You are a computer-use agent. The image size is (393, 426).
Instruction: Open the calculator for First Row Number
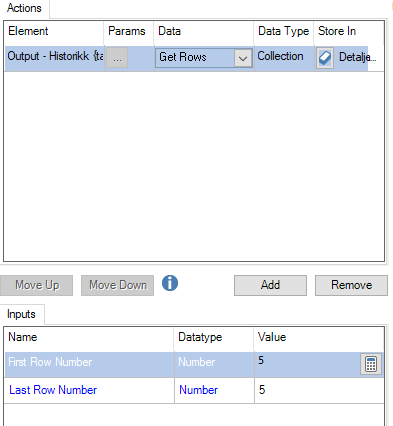point(371,364)
